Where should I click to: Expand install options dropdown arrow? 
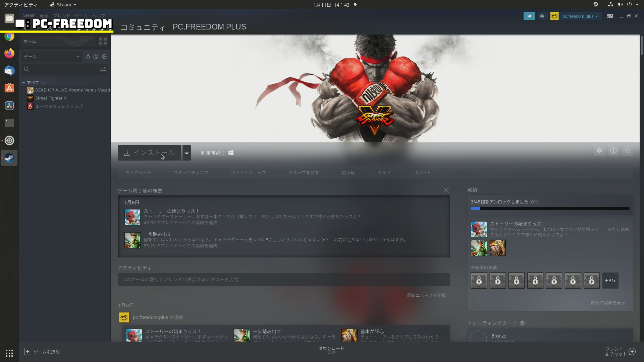(186, 153)
